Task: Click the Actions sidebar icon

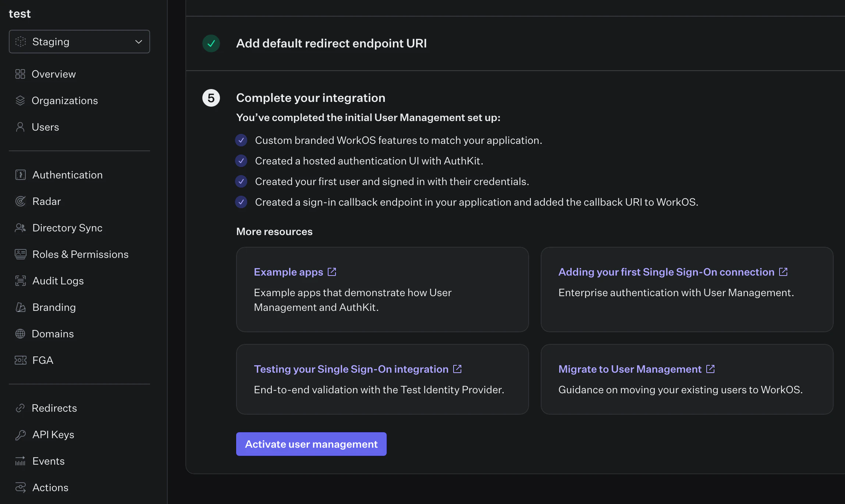Action: coord(21,487)
